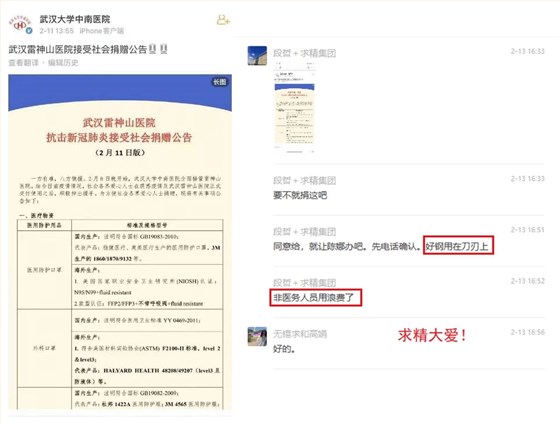
Task: Open the forwarded announcement screenshot thumbnail
Action: 294,108
